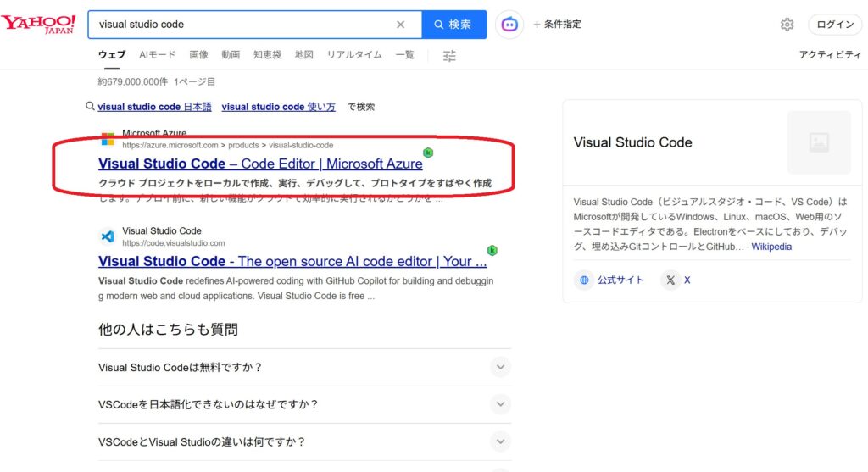Open the Wikipedia link in knowledge panel
This screenshot has width=868, height=472.
click(771, 247)
